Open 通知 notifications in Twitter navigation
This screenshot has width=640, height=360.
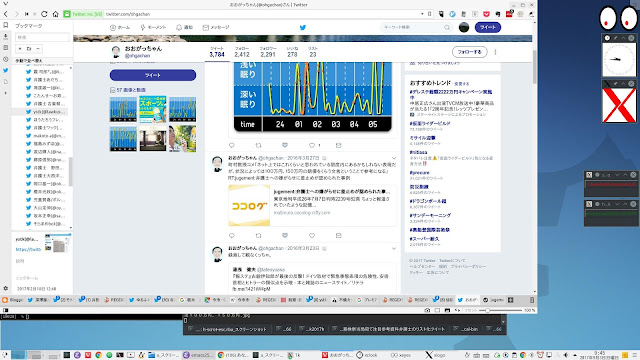(x=184, y=27)
